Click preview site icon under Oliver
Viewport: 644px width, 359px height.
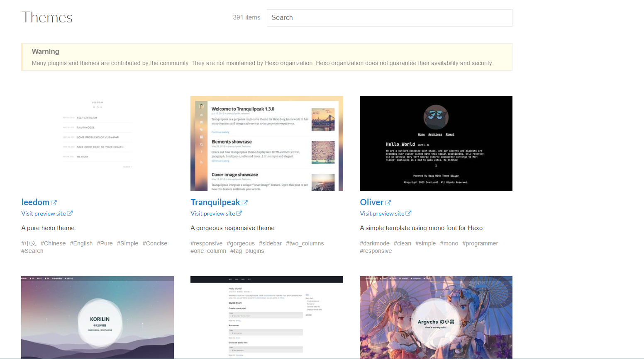(x=408, y=213)
